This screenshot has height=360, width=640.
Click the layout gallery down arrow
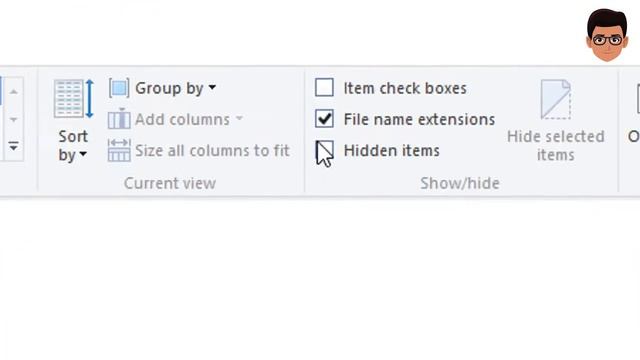[13, 120]
